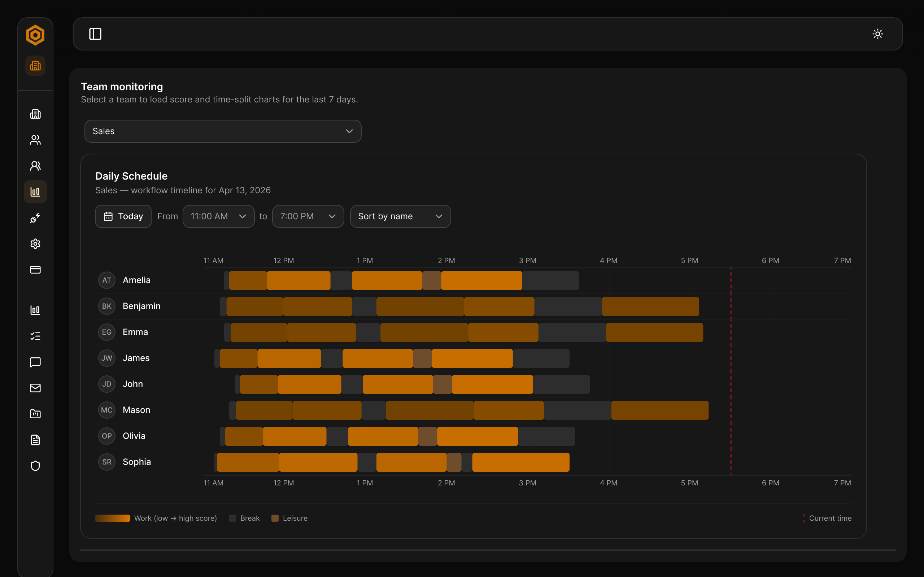The width and height of the screenshot is (924, 577).
Task: Open the mail envelope icon in sidebar
Action: click(x=35, y=388)
